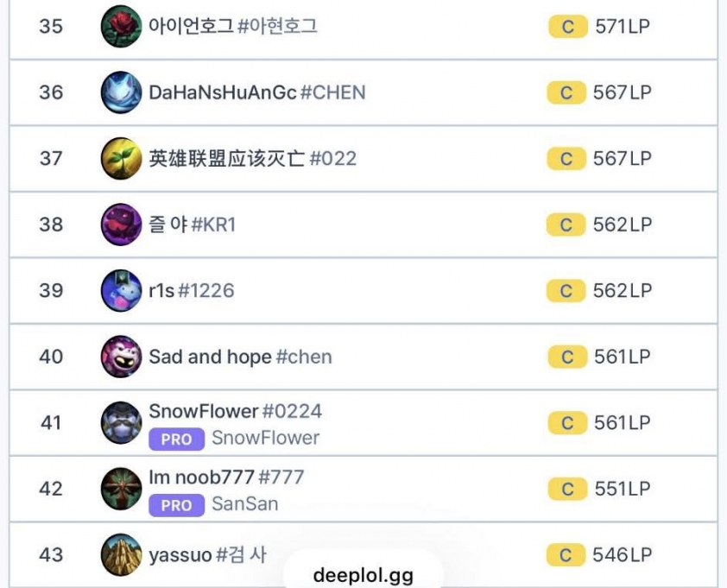Open the r1s #1226 summoner page
The image size is (727, 588).
coord(191,291)
